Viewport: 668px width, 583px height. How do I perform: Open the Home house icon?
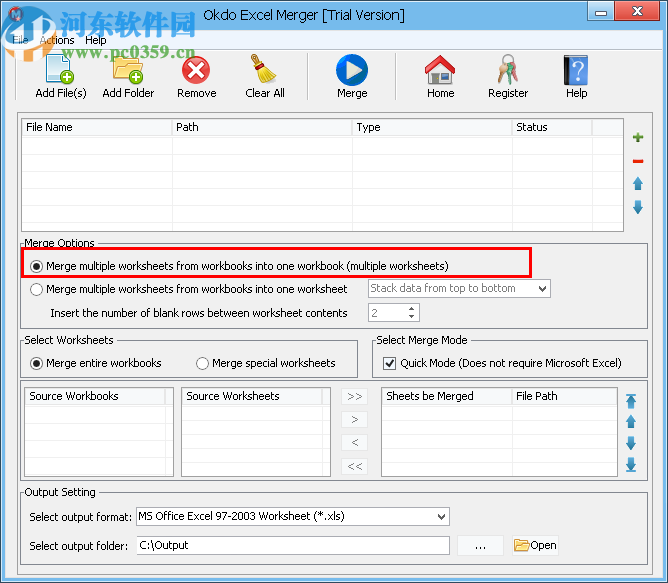tap(440, 70)
